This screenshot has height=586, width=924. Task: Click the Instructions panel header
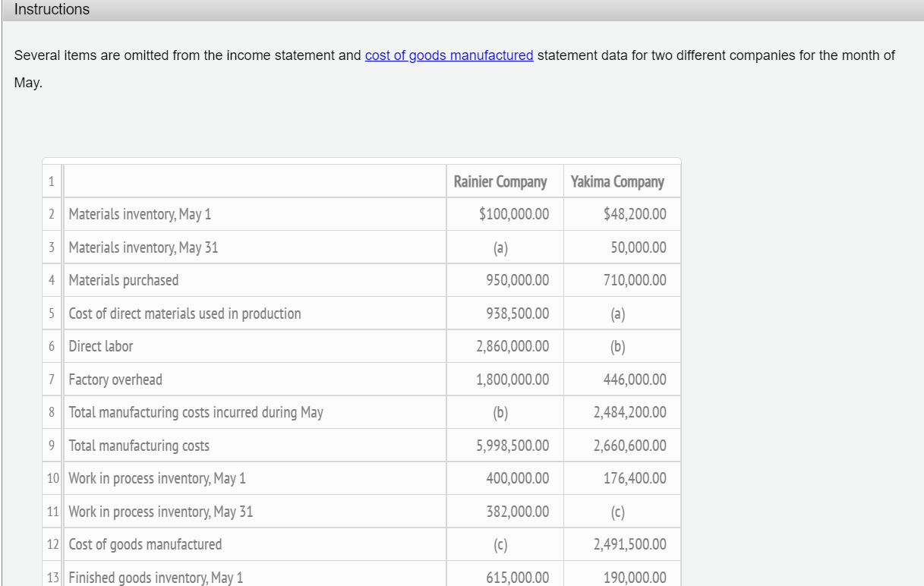[x=52, y=10]
